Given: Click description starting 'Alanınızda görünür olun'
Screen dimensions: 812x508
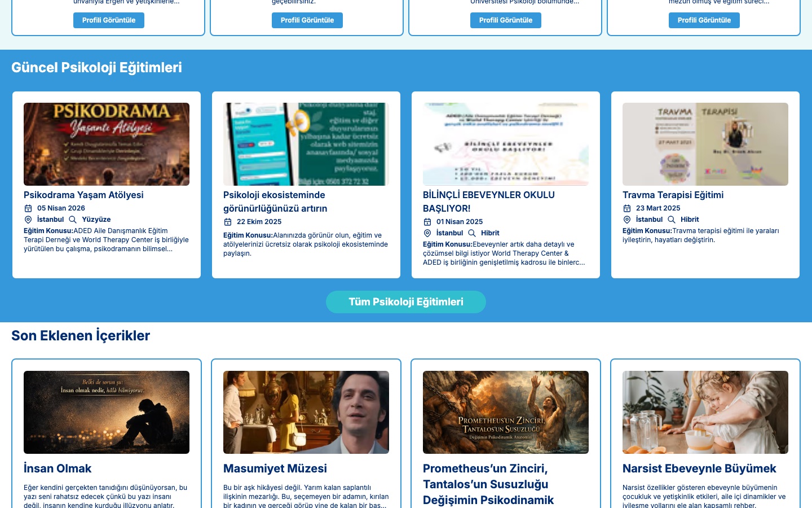Looking at the screenshot, I should pos(306,244).
